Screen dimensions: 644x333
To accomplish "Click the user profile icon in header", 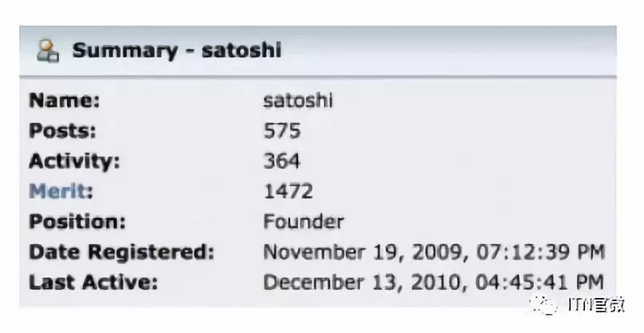I will [48, 51].
